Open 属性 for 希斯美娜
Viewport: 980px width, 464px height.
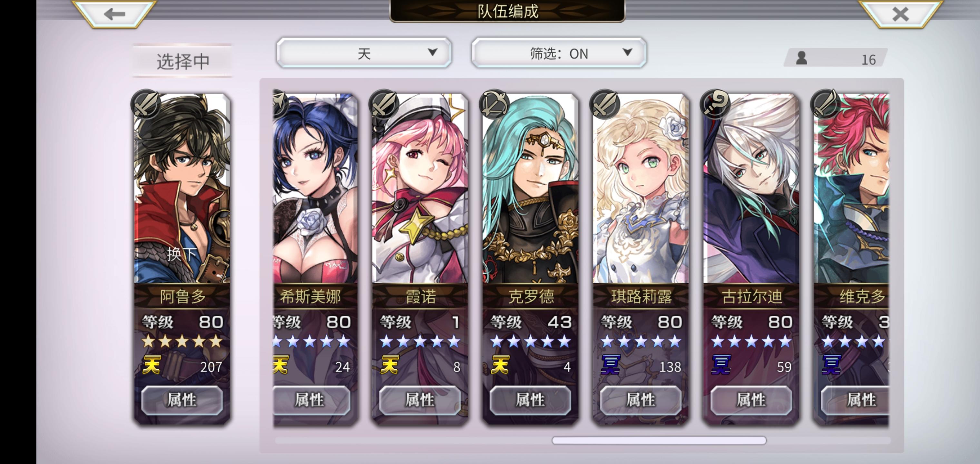pyautogui.click(x=310, y=400)
